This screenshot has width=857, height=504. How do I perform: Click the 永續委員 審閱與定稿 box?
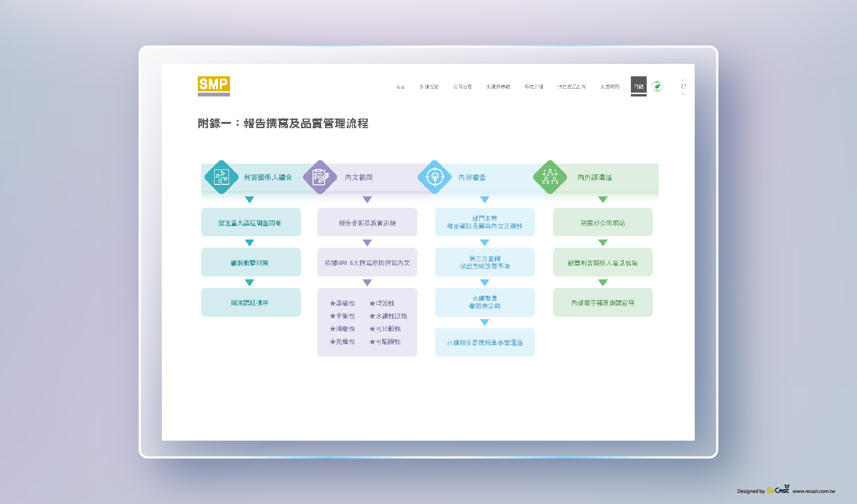tap(485, 302)
